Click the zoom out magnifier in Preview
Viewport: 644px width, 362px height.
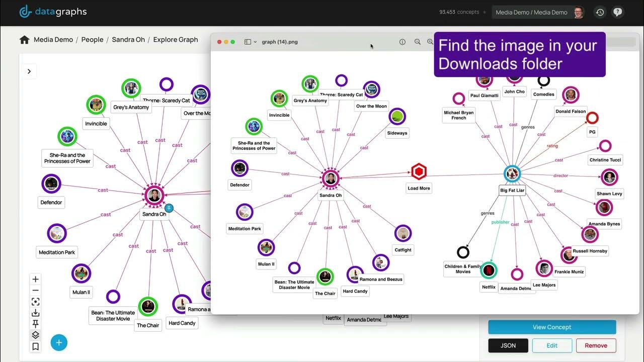point(418,42)
